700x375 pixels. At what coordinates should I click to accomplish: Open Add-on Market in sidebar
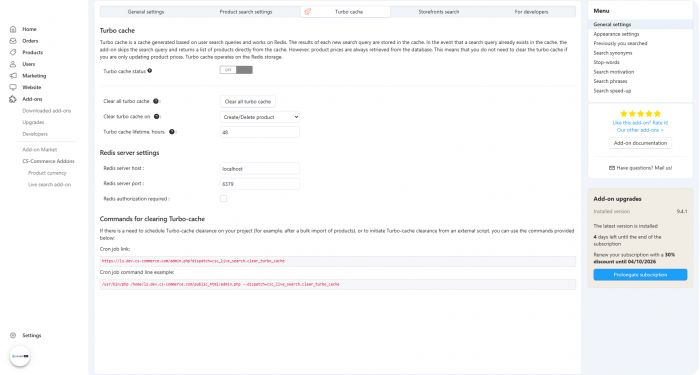[40, 150]
